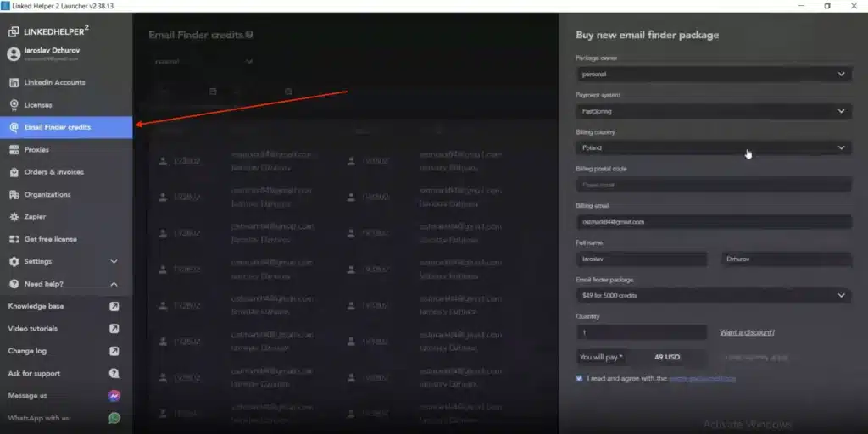The width and height of the screenshot is (868, 434).
Task: Click the user avatar icon
Action: (x=14, y=53)
